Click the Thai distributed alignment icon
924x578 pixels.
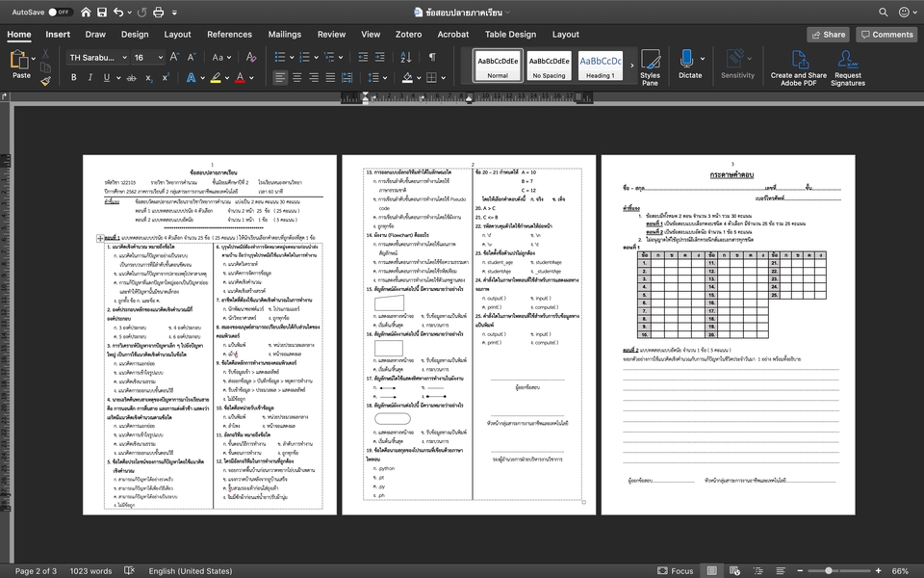pyautogui.click(x=347, y=77)
